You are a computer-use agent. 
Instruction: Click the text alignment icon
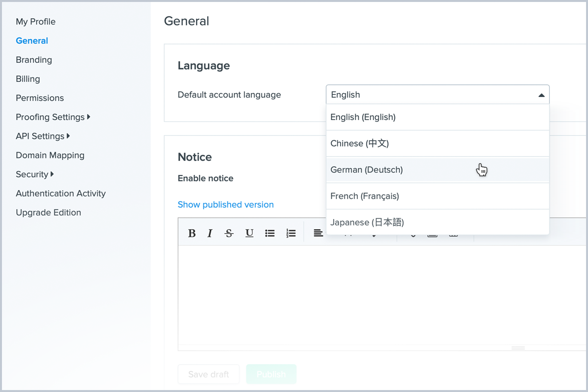(x=318, y=233)
